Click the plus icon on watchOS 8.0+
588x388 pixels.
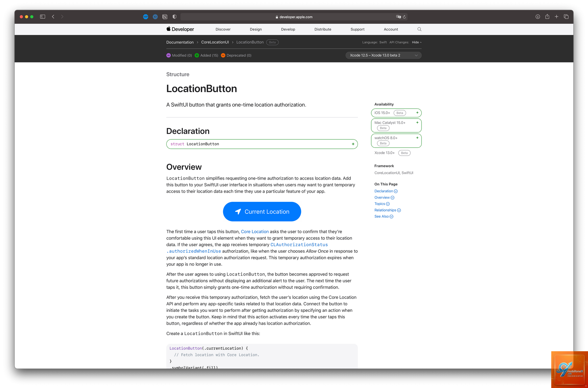[417, 138]
